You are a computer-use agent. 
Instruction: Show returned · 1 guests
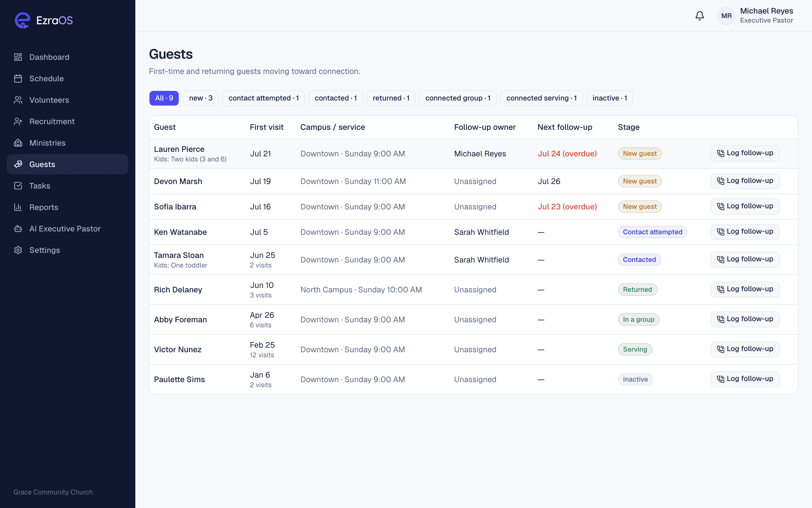point(391,98)
